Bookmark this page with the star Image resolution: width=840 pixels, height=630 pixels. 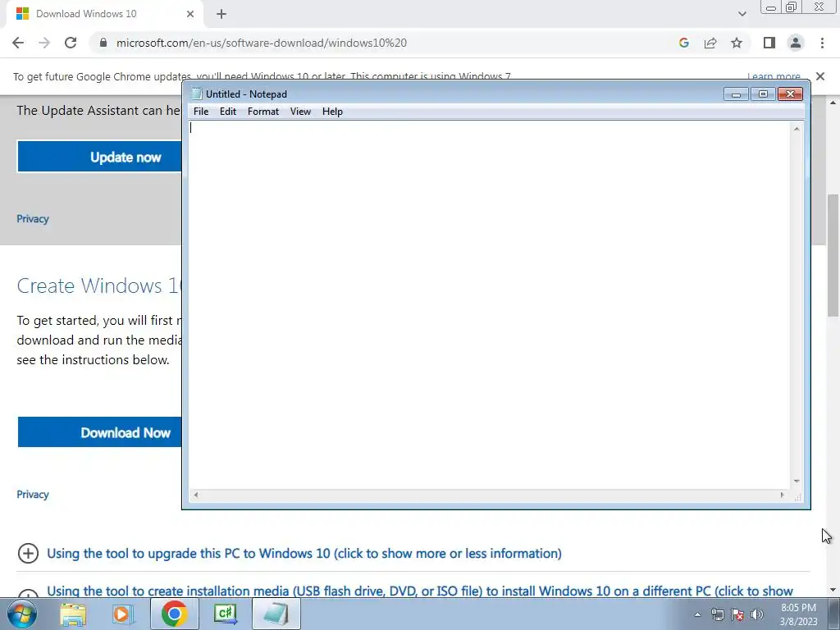[737, 43]
